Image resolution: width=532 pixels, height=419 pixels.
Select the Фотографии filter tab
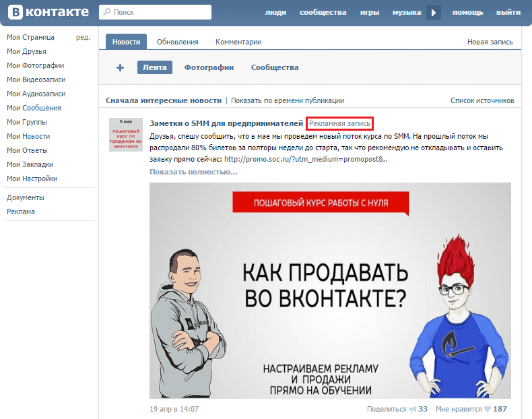(209, 67)
